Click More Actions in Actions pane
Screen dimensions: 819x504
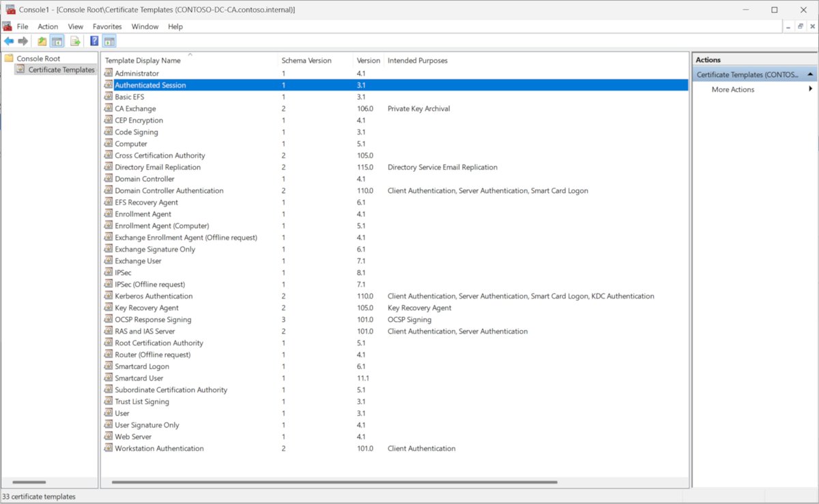[x=733, y=89]
